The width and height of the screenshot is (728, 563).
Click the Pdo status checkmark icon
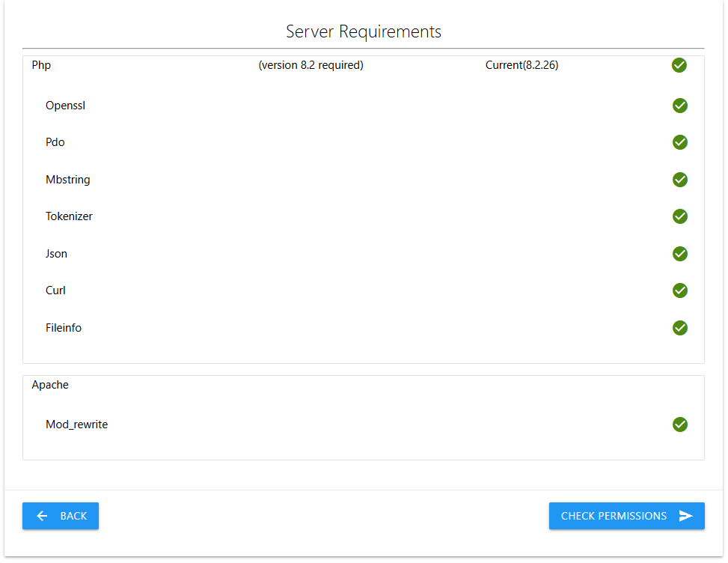click(x=679, y=142)
